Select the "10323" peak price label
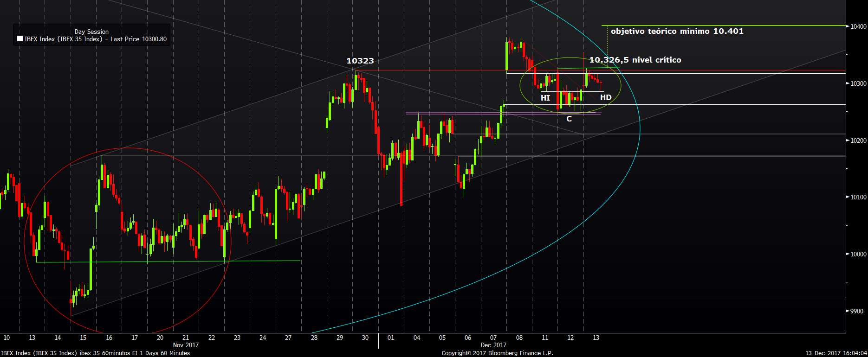Image resolution: width=868 pixels, height=357 pixels. pos(360,61)
